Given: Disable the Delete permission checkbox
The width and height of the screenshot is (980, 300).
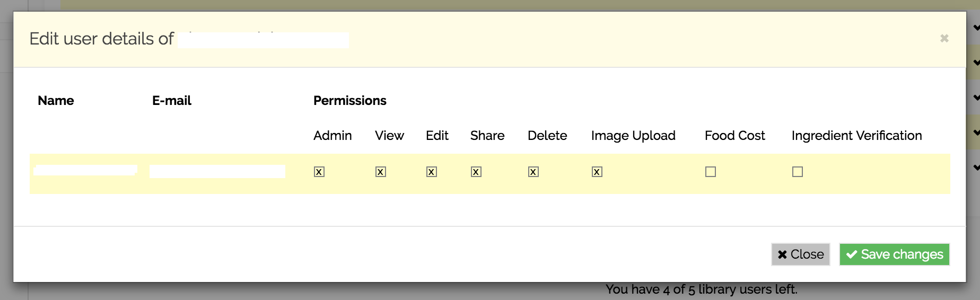Looking at the screenshot, I should pyautogui.click(x=533, y=172).
